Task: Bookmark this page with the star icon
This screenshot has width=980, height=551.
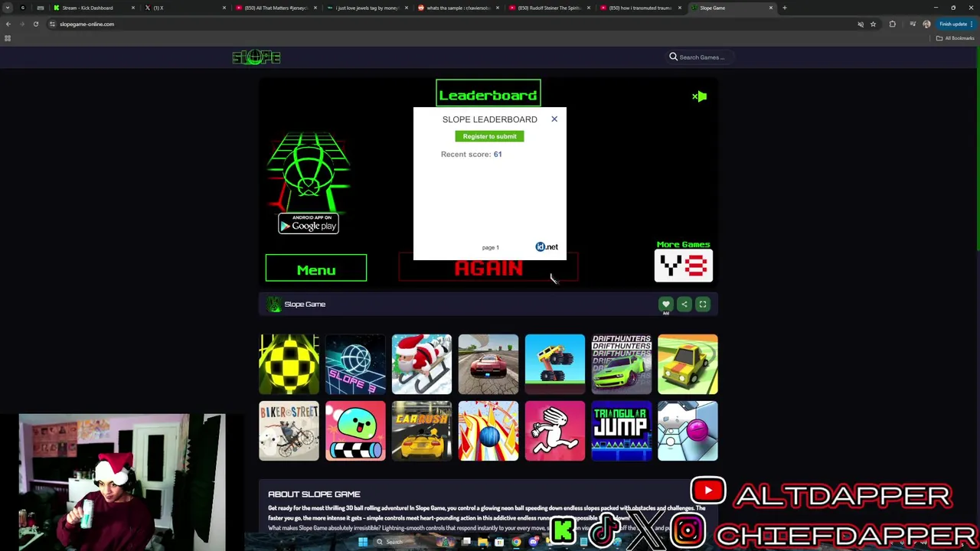Action: [873, 24]
